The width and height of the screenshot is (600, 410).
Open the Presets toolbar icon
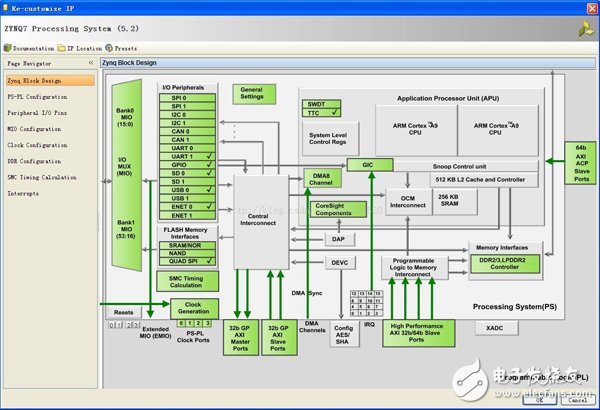pos(106,47)
